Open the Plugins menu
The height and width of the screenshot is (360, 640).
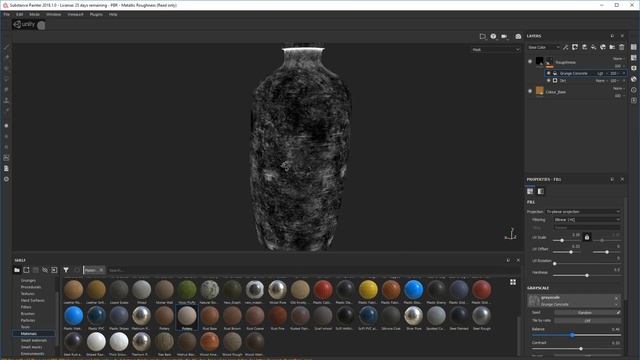click(x=96, y=14)
